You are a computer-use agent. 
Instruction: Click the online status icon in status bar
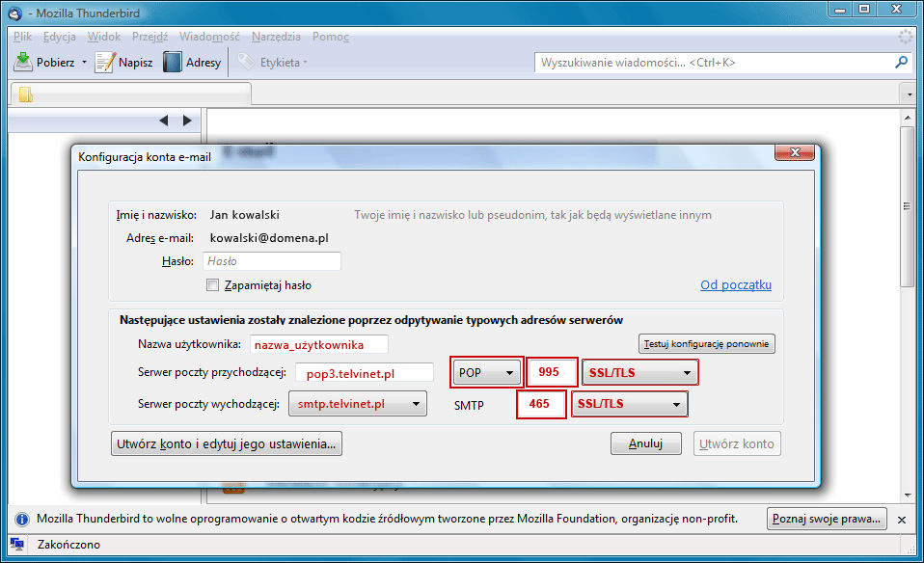pyautogui.click(x=17, y=544)
